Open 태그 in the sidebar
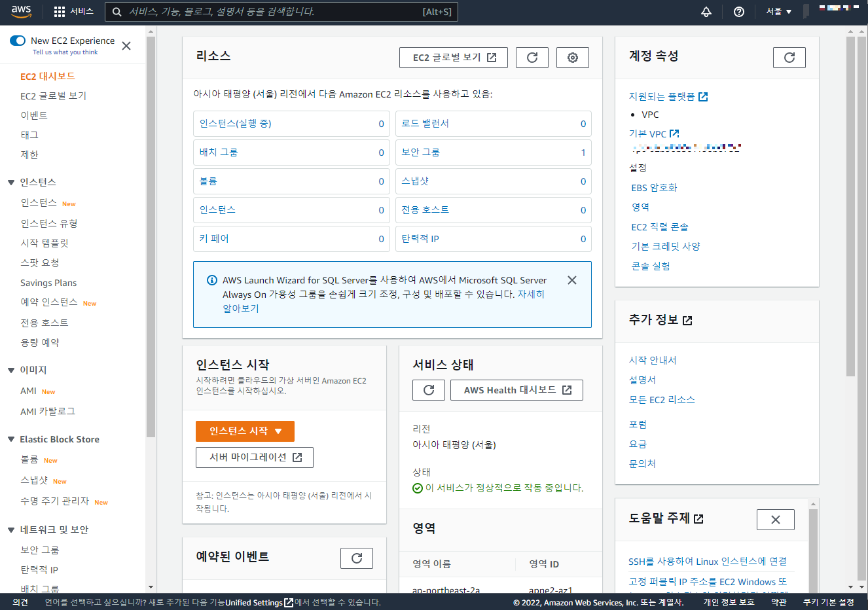This screenshot has width=868, height=610. pyautogui.click(x=29, y=135)
